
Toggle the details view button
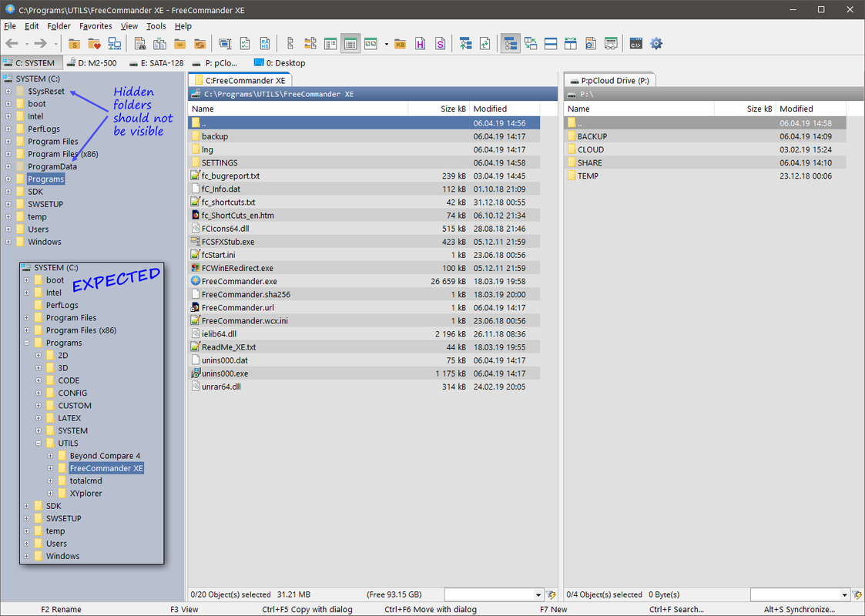[x=350, y=44]
